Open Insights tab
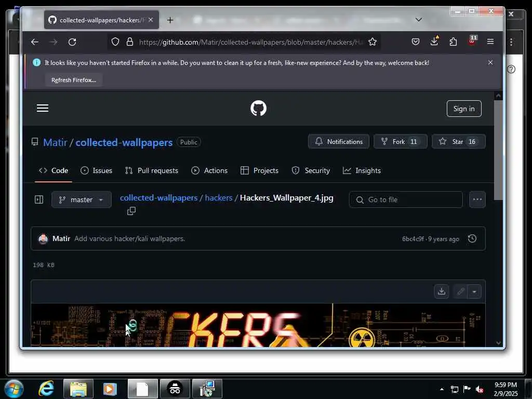Viewport: 532px width, 399px height. (362, 170)
